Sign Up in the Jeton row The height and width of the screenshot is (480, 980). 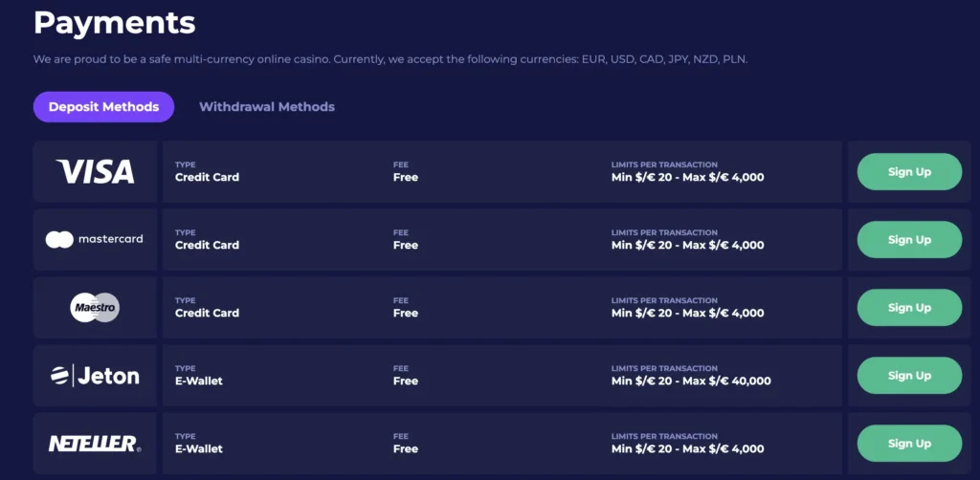(909, 376)
